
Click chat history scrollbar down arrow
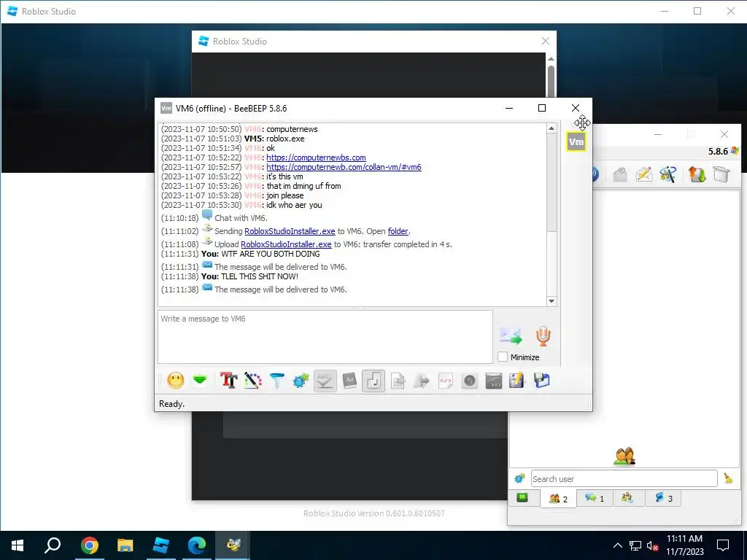551,301
